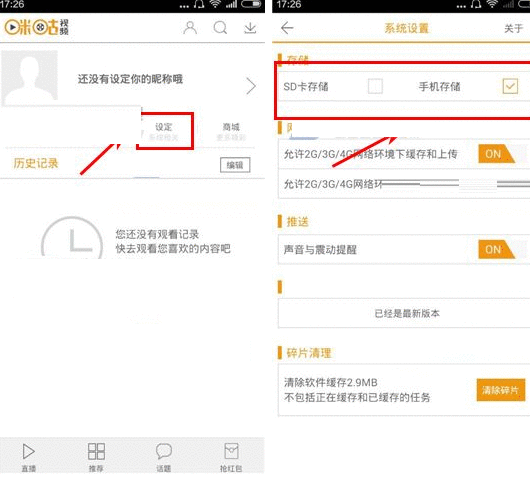Open the 抢红包 red packet tab
The image size is (530, 480).
(x=231, y=457)
